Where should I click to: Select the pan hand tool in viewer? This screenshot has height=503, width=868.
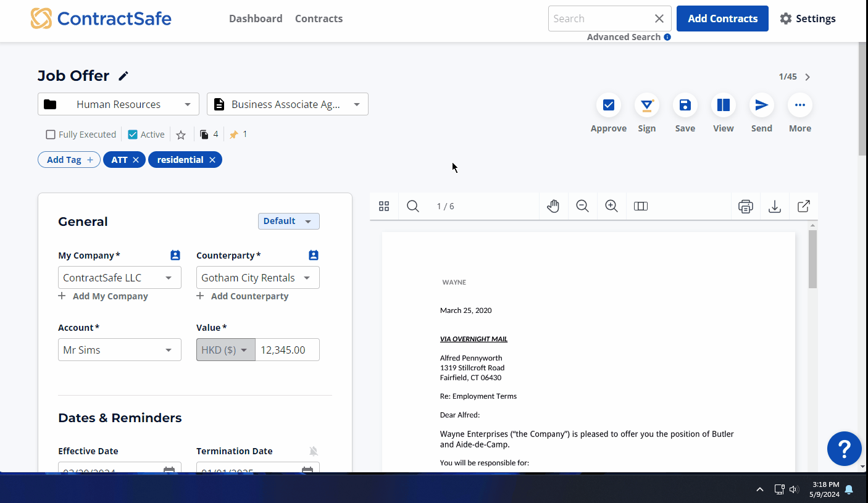[x=553, y=206]
